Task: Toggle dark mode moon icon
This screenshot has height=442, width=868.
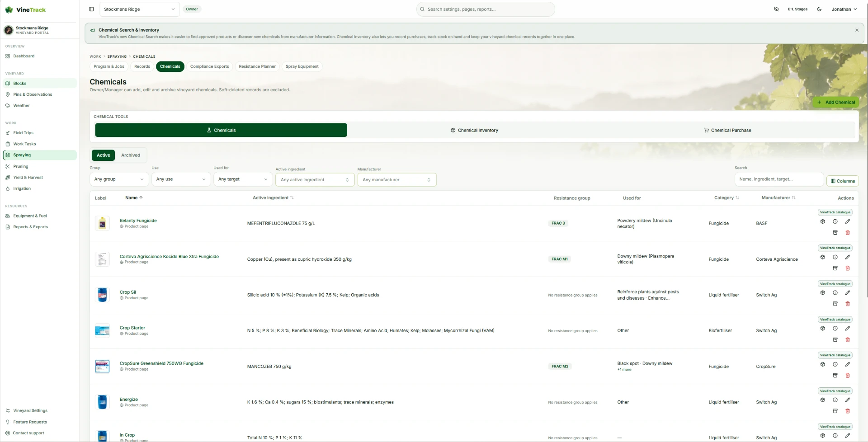Action: (819, 9)
